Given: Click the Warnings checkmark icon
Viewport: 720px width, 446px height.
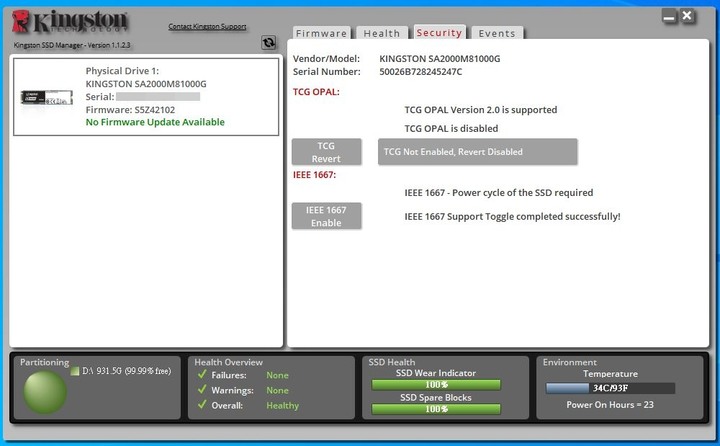Looking at the screenshot, I should (x=202, y=390).
